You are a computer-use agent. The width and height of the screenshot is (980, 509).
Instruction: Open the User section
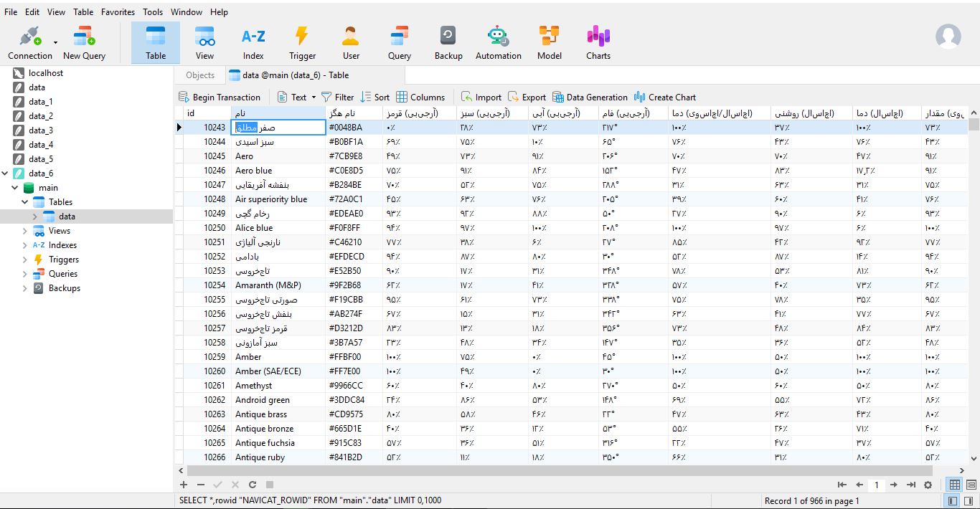coord(351,42)
